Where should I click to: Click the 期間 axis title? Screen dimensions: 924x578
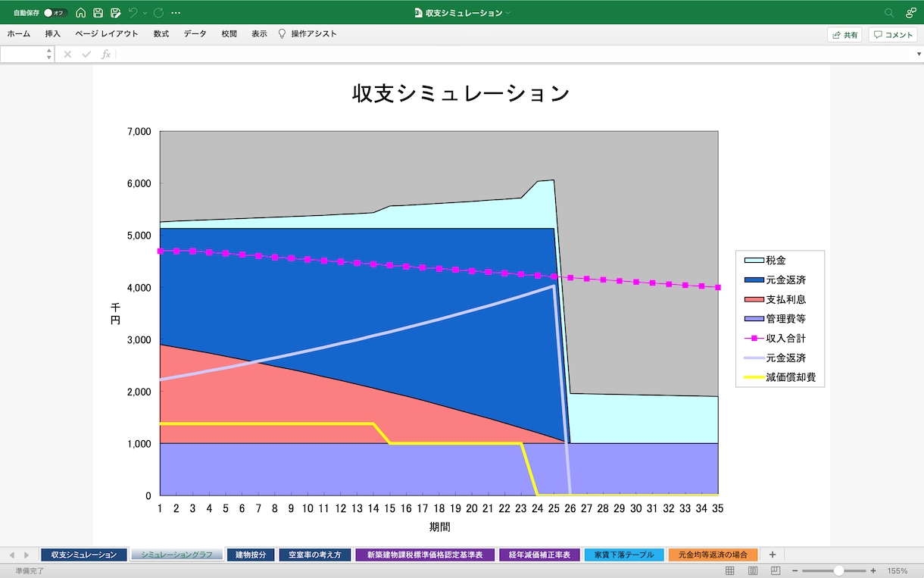(439, 526)
